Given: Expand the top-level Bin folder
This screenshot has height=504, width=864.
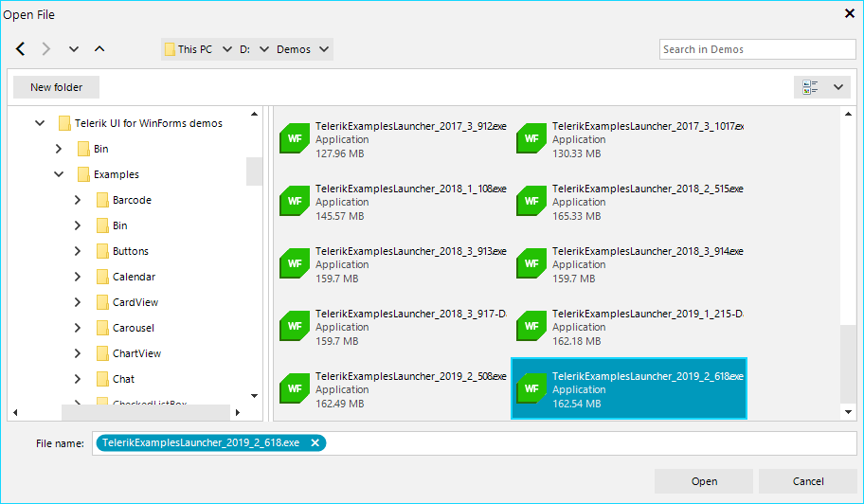Looking at the screenshot, I should point(59,149).
